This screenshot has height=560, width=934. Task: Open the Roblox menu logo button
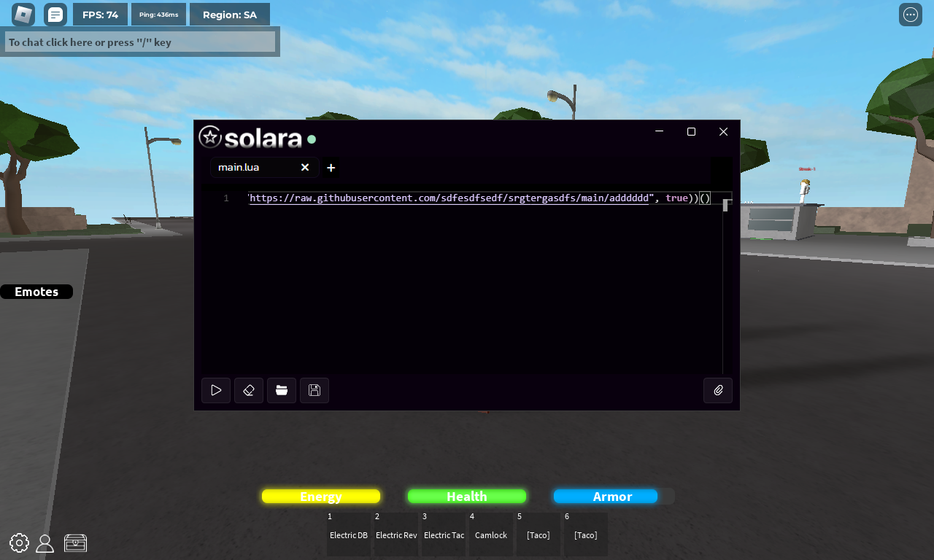(x=23, y=15)
